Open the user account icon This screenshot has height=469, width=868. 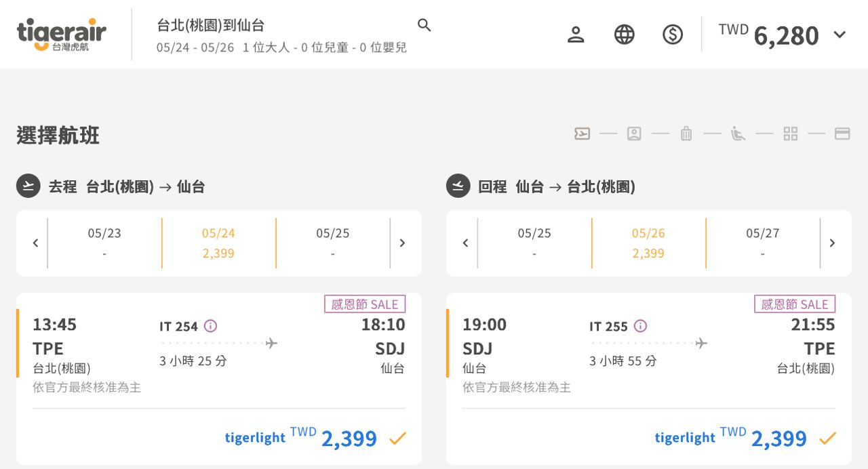tap(576, 35)
